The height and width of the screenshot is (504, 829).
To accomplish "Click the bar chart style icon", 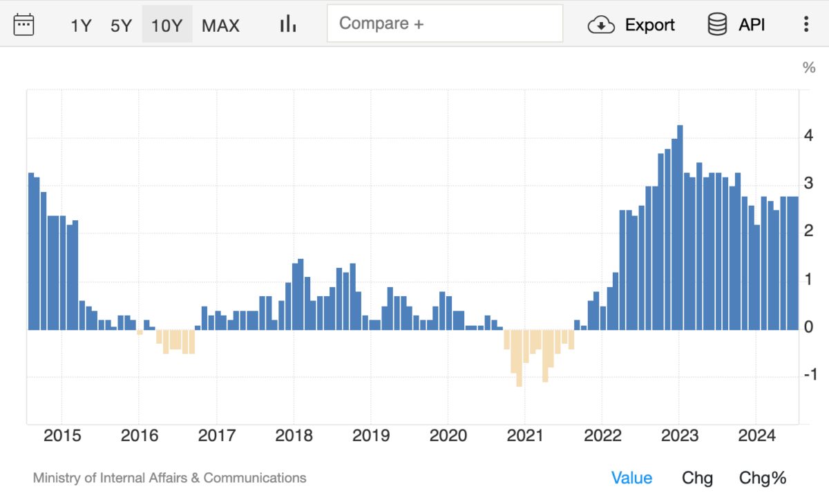I will pyautogui.click(x=287, y=23).
